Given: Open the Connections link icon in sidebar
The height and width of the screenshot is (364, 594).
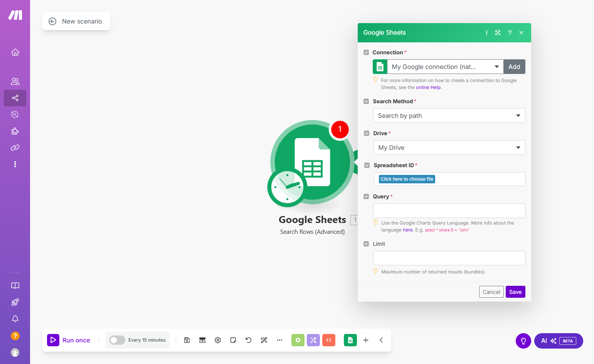Looking at the screenshot, I should [x=15, y=148].
